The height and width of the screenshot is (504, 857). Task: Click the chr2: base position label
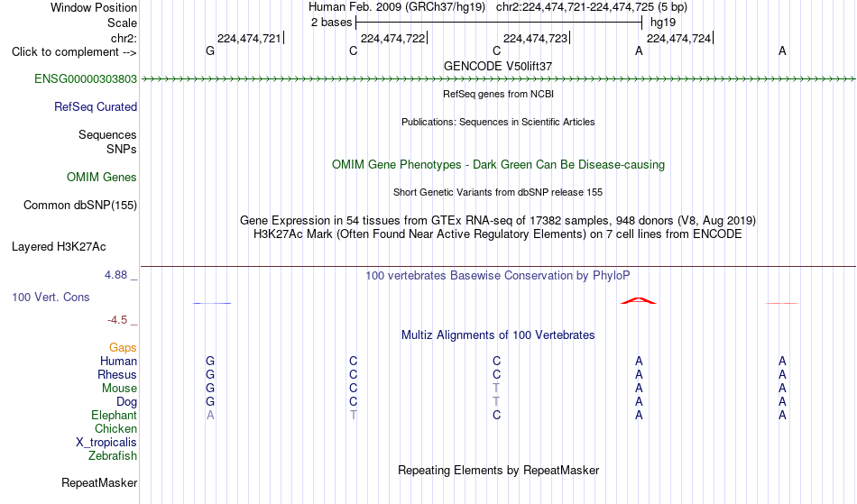[124, 39]
